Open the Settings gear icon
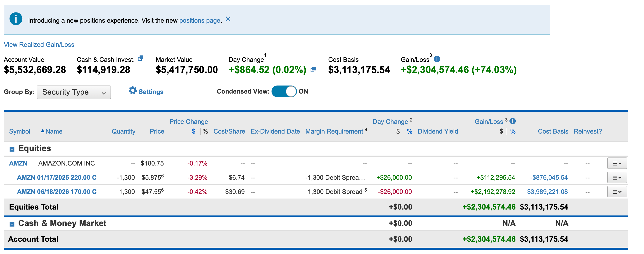The width and height of the screenshot is (644, 254). pyautogui.click(x=133, y=91)
